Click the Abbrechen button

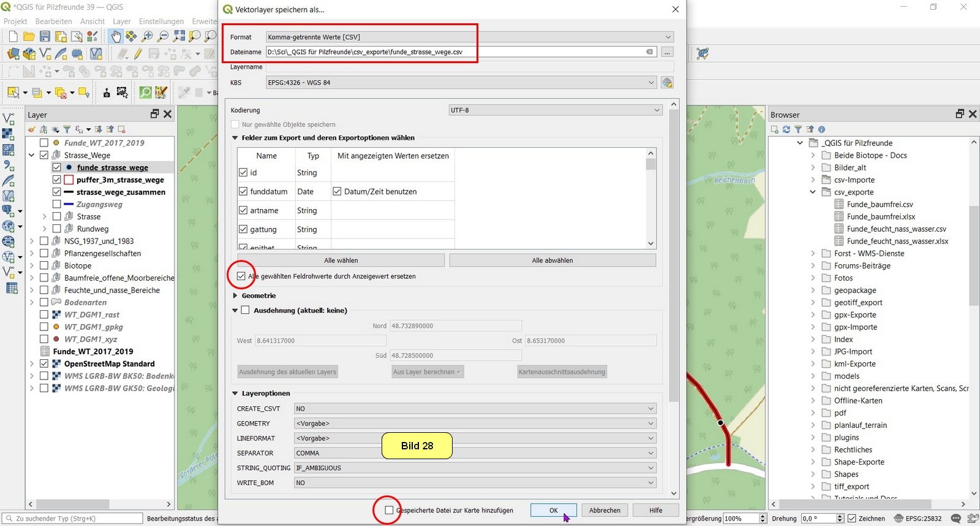(605, 510)
